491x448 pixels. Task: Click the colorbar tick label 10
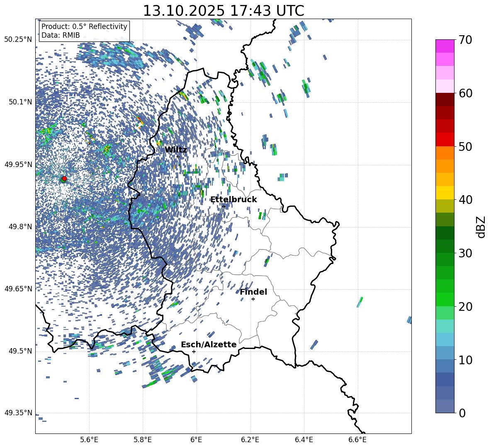click(466, 360)
